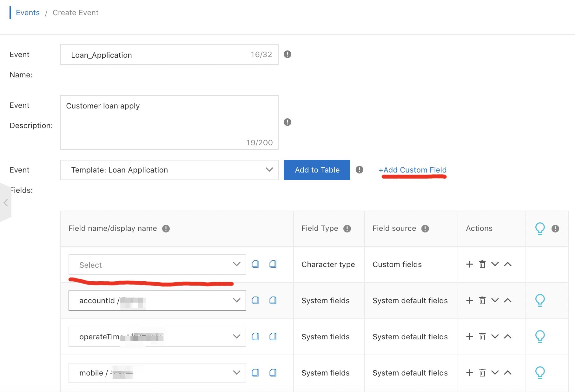
Task: Click System default fields in accountId row
Action: click(x=410, y=301)
